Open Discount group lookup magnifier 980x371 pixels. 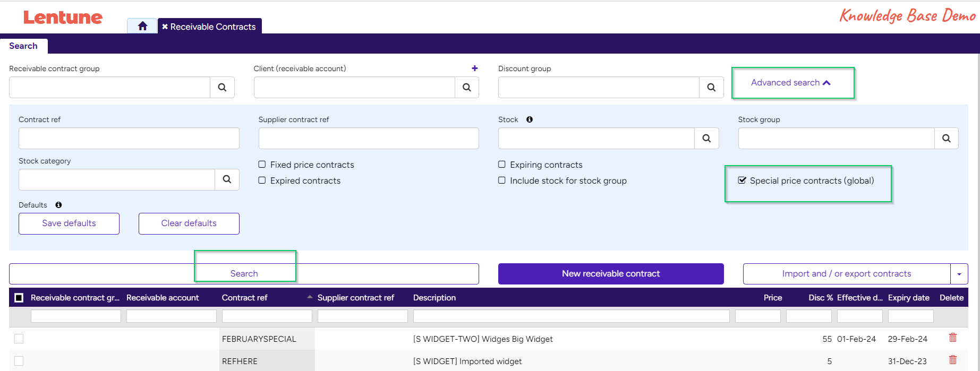point(711,88)
